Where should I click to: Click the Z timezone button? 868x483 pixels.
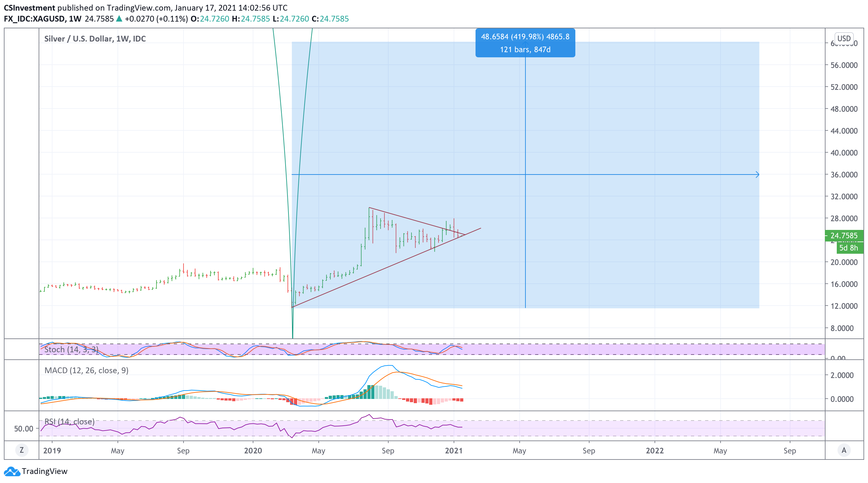pyautogui.click(x=22, y=450)
